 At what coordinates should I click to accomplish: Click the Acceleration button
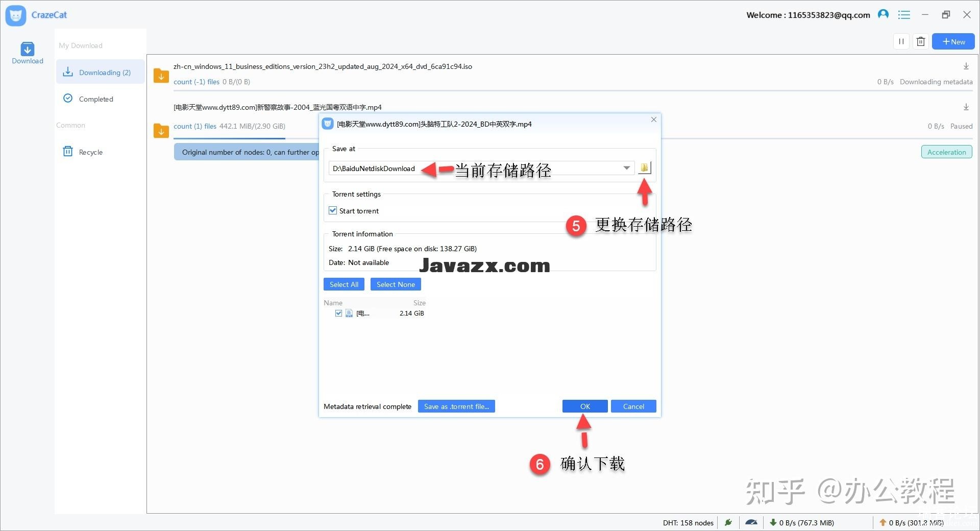(946, 152)
